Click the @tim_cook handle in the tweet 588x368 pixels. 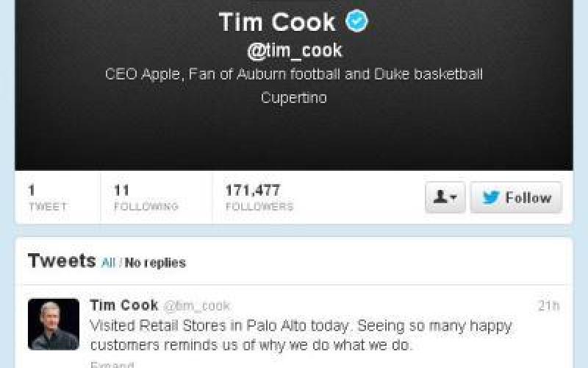click(x=196, y=305)
